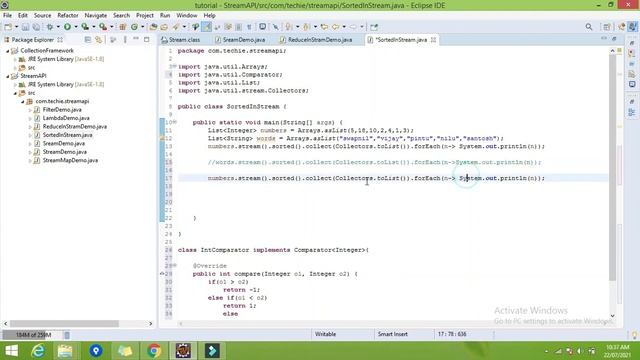Click the editor vertical scrollbar thumb
The width and height of the screenshot is (640, 360).
coord(612,167)
